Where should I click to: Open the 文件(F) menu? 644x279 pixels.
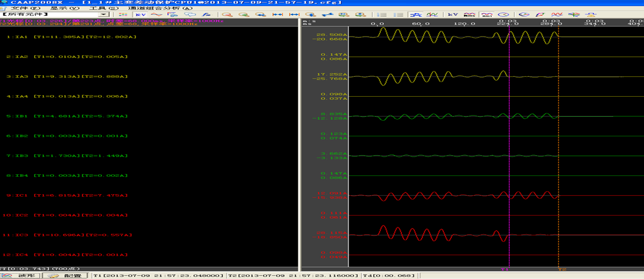pos(25,8)
